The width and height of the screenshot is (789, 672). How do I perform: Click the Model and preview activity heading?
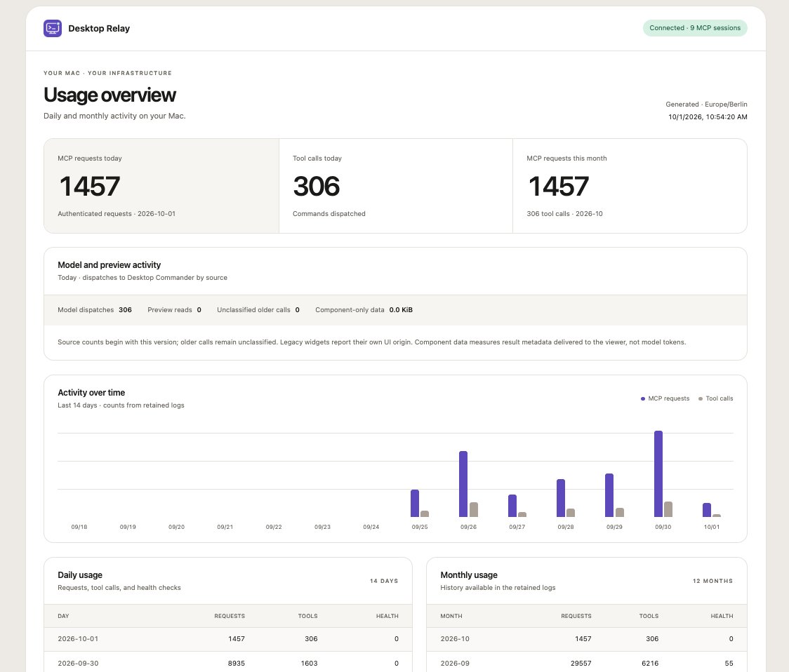tap(110, 265)
